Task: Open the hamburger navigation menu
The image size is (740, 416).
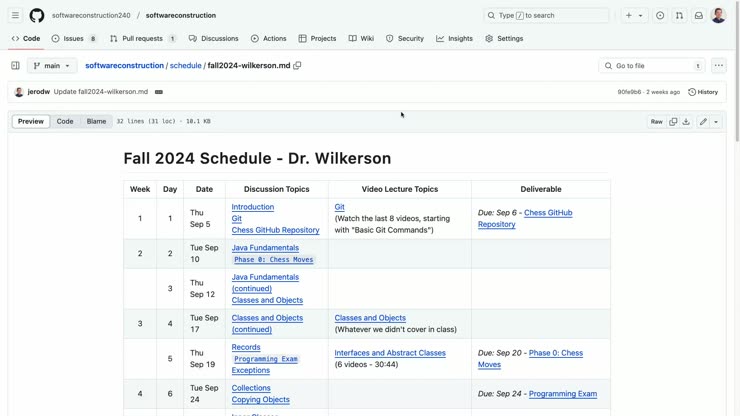Action: pyautogui.click(x=15, y=16)
